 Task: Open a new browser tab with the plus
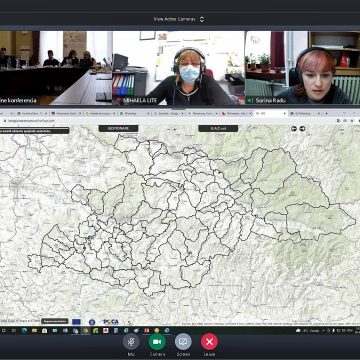326,114
